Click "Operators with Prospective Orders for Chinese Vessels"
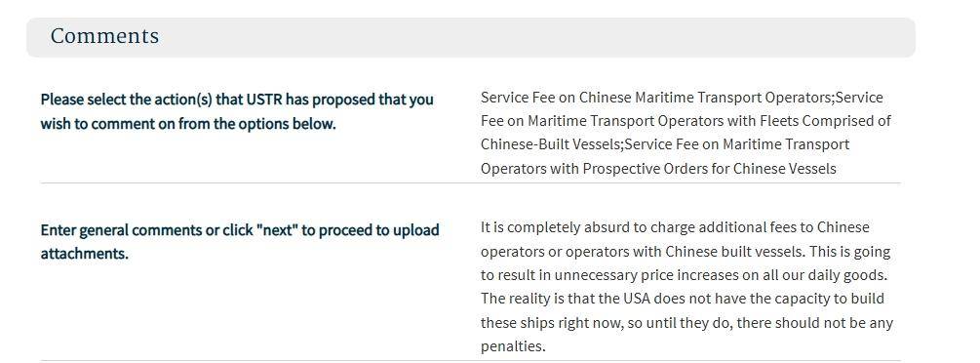The width and height of the screenshot is (980, 363). [x=658, y=169]
